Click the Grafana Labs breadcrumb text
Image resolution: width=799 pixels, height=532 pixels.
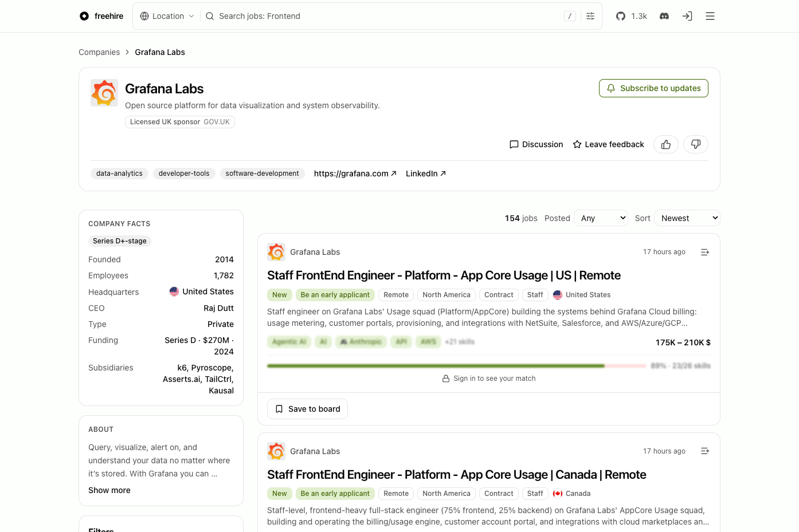(x=160, y=52)
